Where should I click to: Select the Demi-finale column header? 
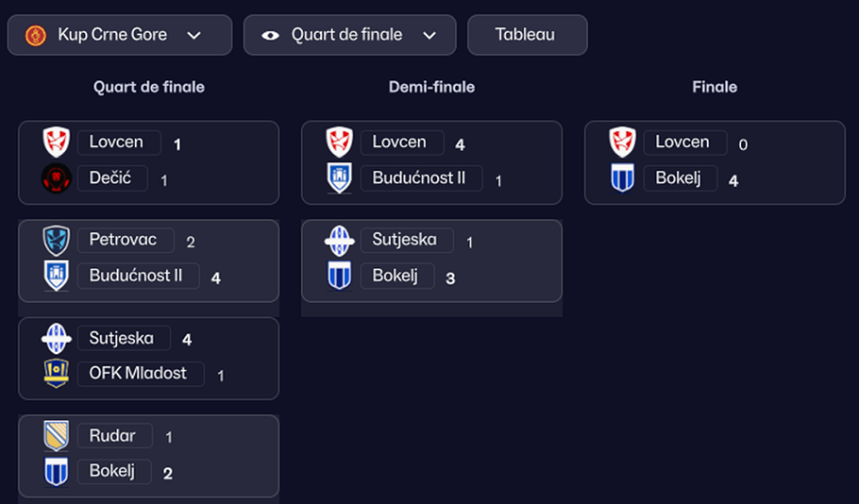431,87
